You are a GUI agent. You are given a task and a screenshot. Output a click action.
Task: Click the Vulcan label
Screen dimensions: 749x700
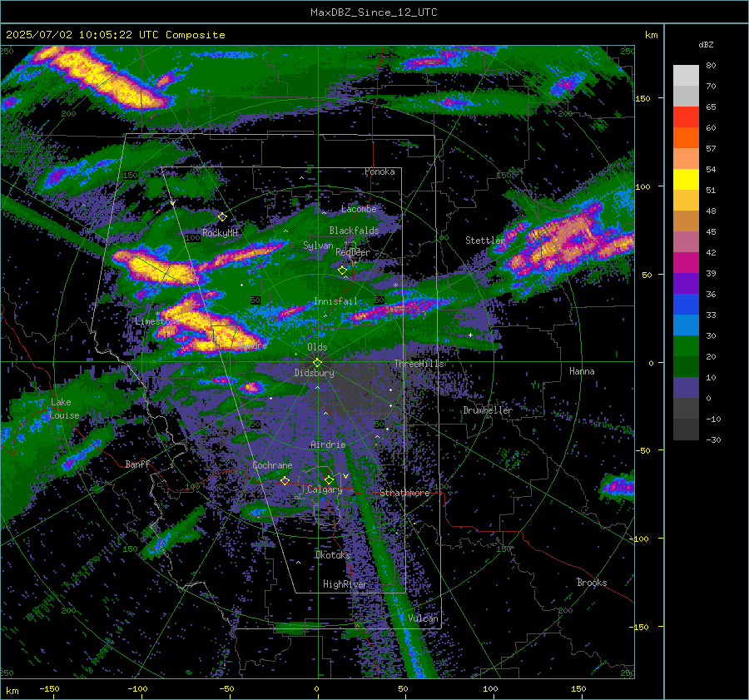pyautogui.click(x=423, y=618)
